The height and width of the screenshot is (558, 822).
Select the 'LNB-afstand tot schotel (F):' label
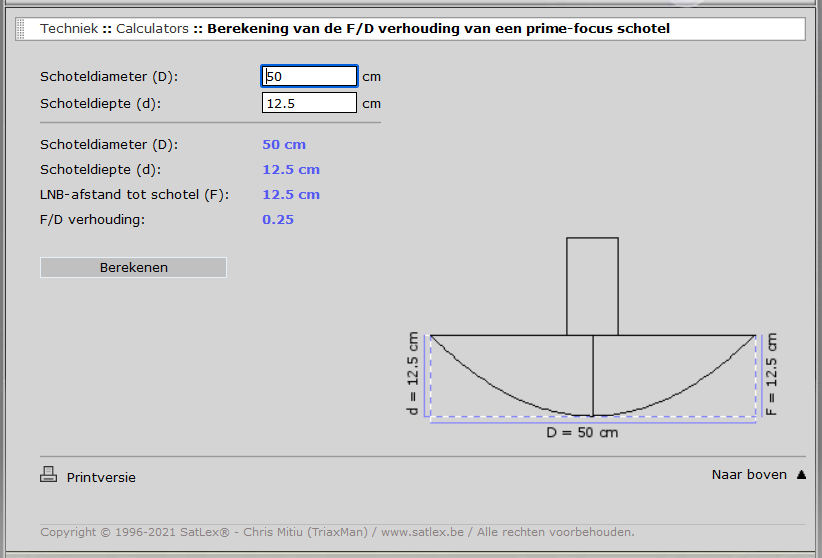[x=134, y=195]
